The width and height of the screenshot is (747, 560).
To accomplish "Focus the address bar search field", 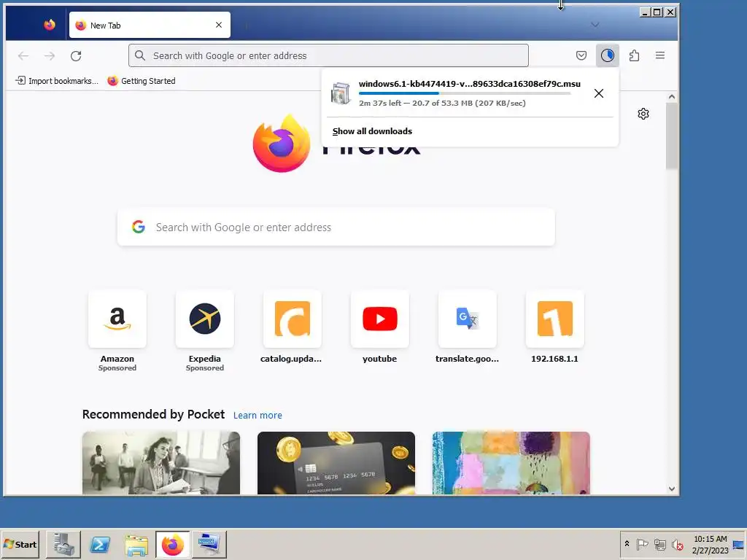I will pos(328,55).
